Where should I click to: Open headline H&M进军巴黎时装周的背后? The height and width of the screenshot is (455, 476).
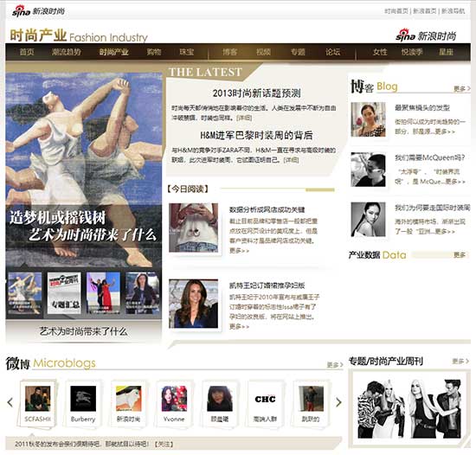click(256, 135)
